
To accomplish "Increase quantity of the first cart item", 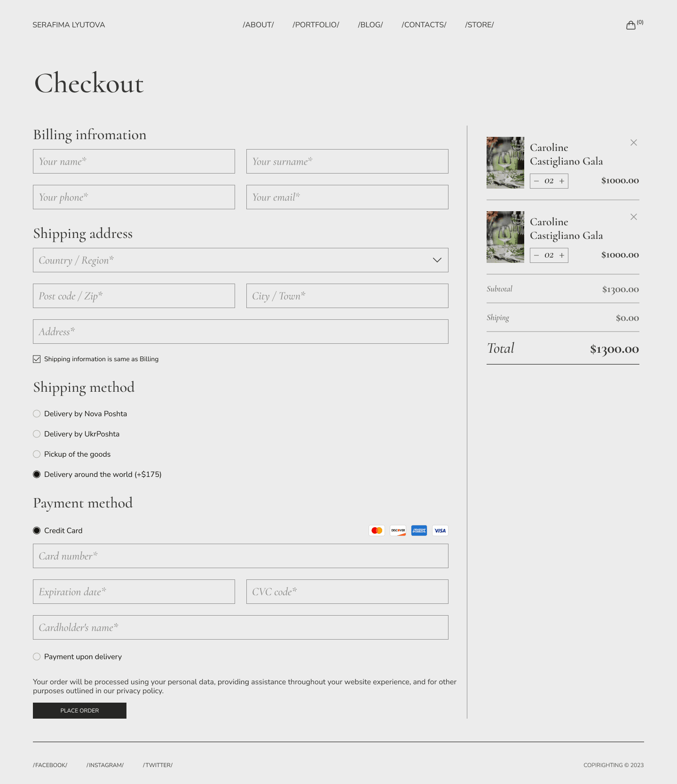I will (x=561, y=181).
